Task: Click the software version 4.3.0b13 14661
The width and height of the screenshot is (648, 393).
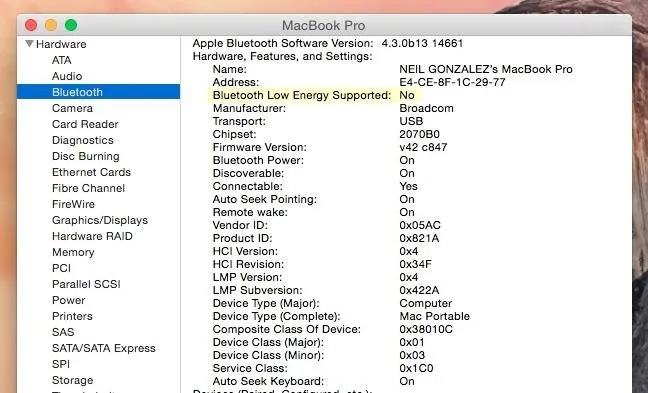Action: click(x=422, y=43)
